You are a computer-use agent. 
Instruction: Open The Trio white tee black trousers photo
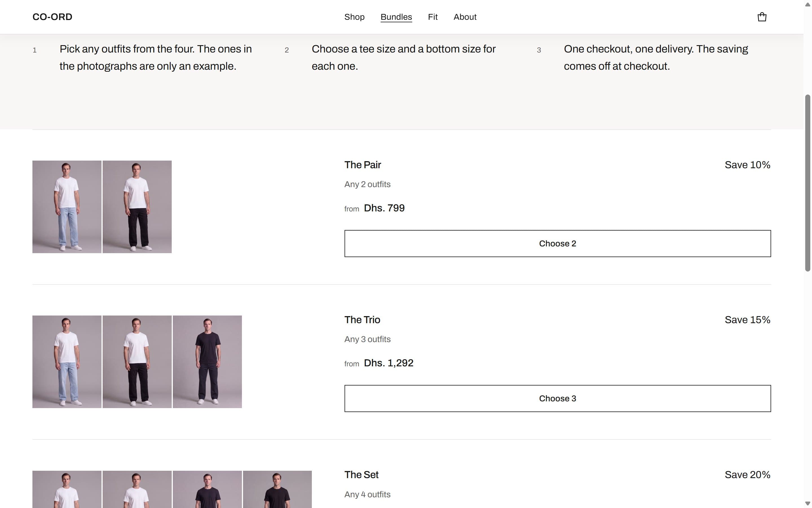click(137, 362)
